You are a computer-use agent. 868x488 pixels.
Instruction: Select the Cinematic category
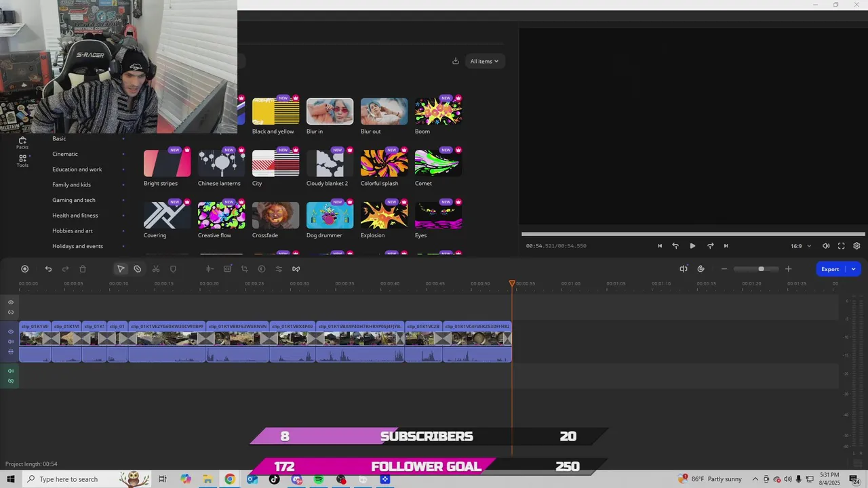(x=65, y=154)
